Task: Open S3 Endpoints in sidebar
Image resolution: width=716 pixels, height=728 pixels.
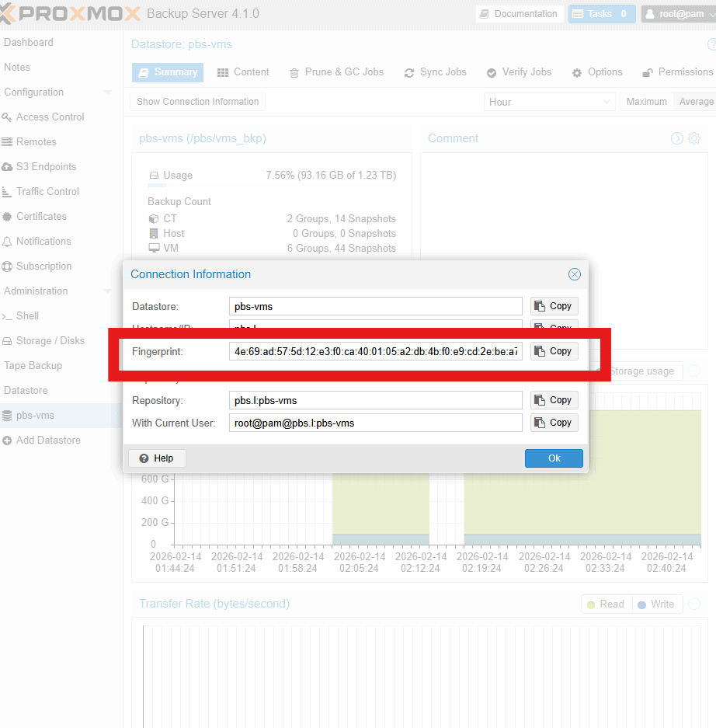Action: [x=47, y=167]
